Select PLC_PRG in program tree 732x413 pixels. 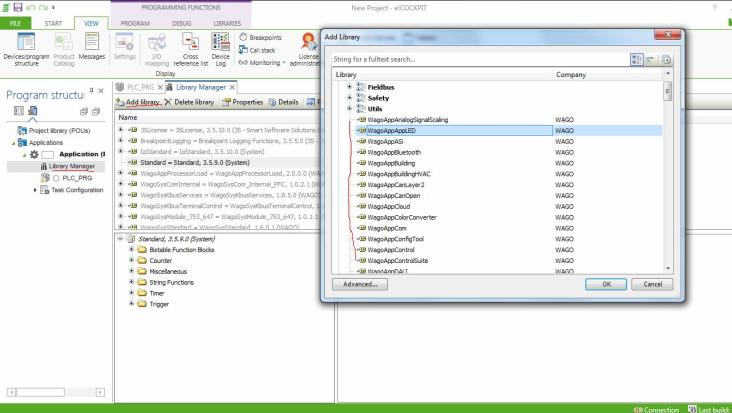coord(77,178)
